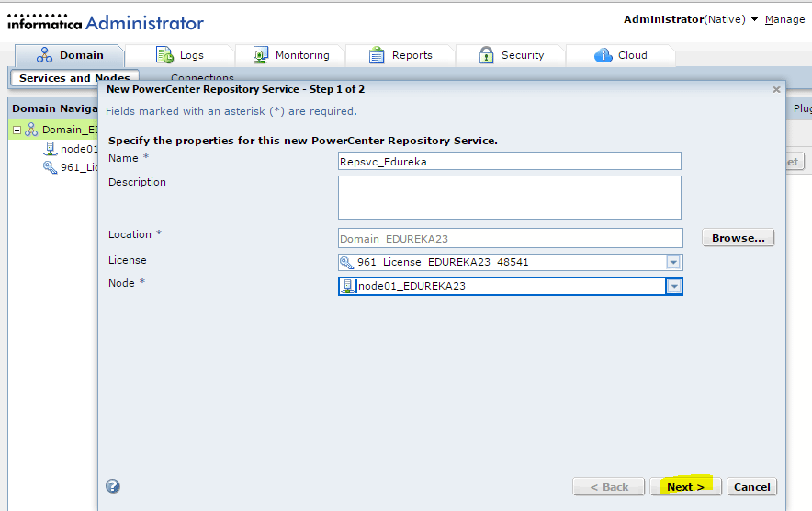
Task: Click the Monitoring tab icon
Action: point(261,55)
